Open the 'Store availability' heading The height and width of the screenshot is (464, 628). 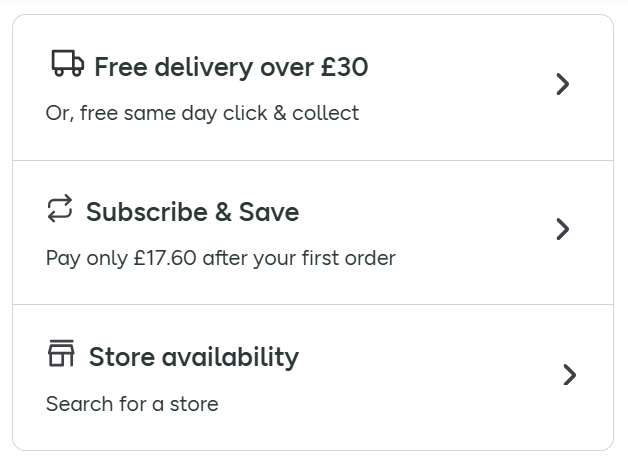click(193, 357)
